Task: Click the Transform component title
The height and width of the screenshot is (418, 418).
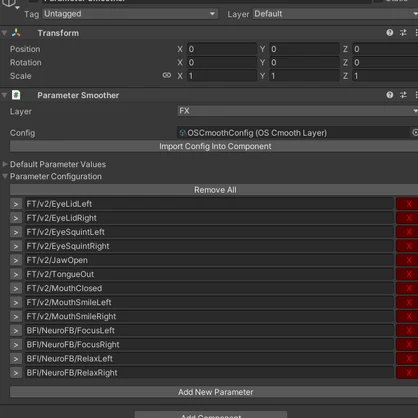Action: tap(58, 33)
